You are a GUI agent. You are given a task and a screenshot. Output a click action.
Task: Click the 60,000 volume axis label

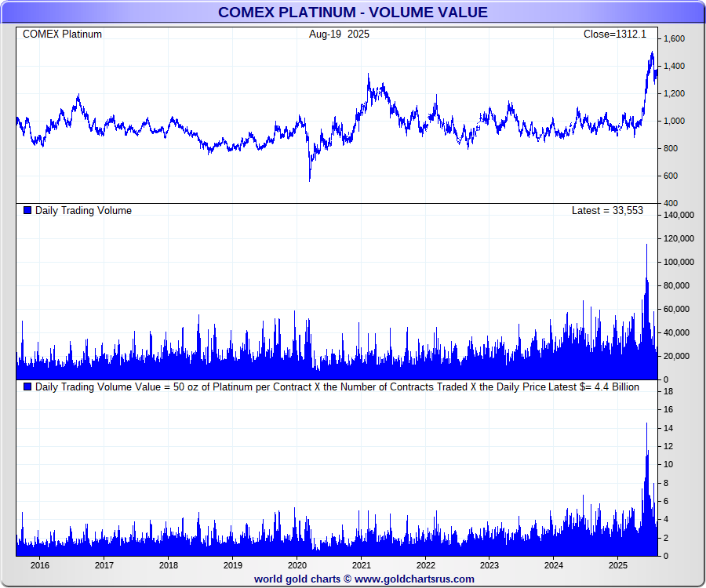(677, 309)
